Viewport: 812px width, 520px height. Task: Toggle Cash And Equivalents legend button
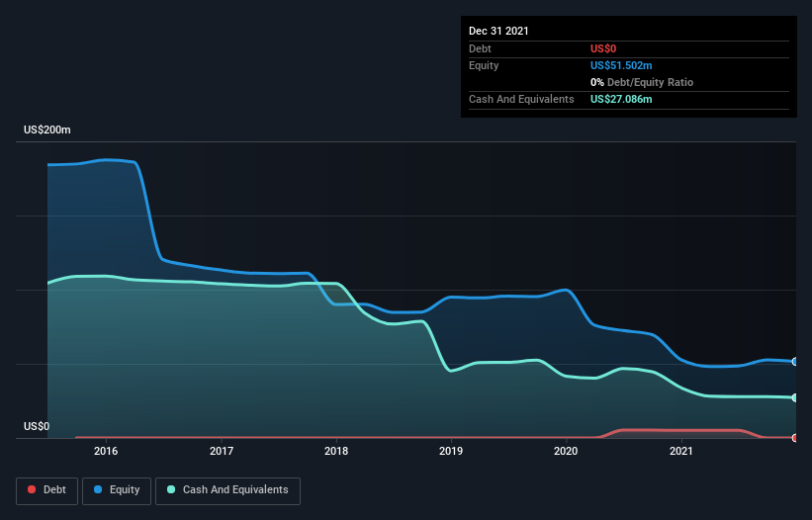tap(227, 490)
